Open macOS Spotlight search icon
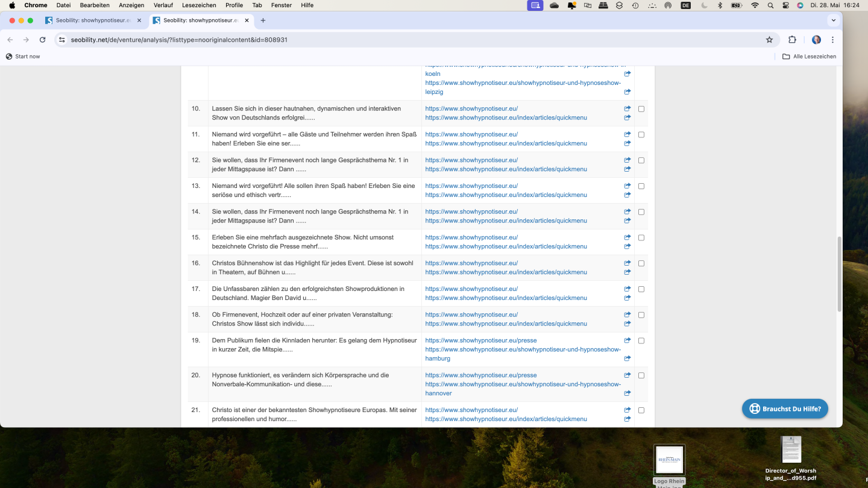868x488 pixels. [x=770, y=5]
